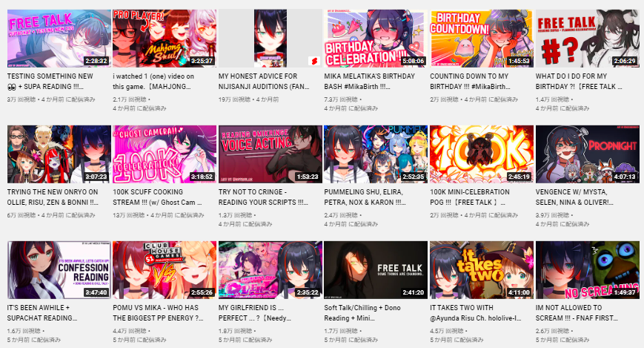Open the Voice Acting #MIKRINGE thumbnail
The width and height of the screenshot is (644, 348).
pos(270,154)
